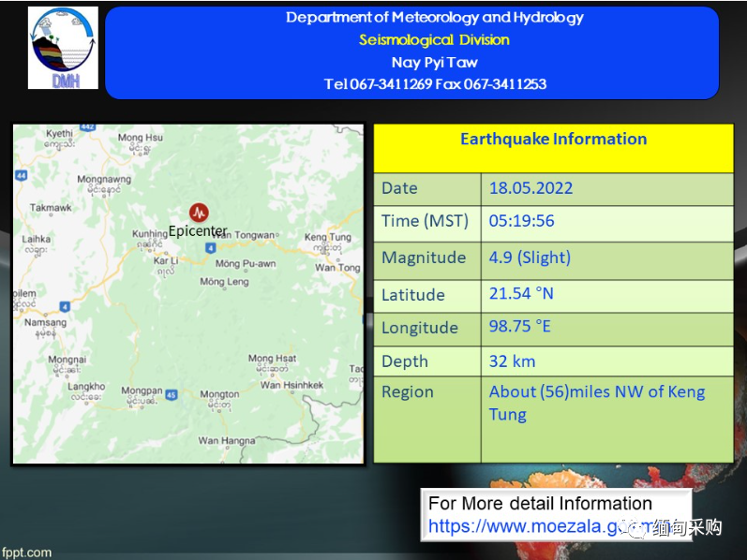The image size is (747, 560).
Task: Click 'Department of Meteorology and Hydrology' title
Action: [435, 18]
